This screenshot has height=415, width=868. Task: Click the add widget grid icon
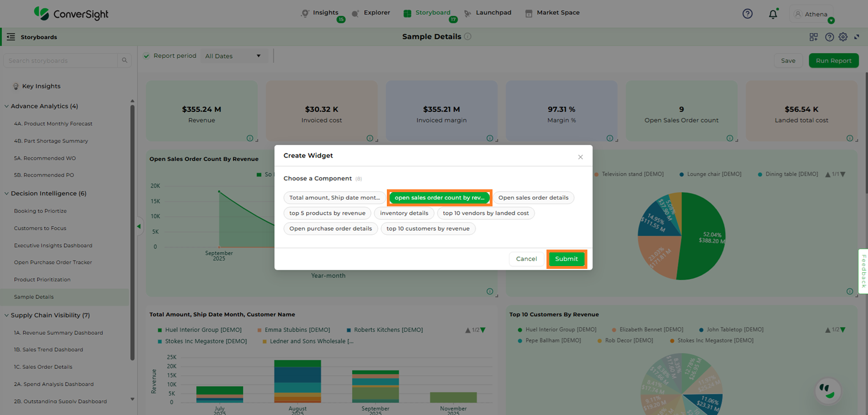pyautogui.click(x=813, y=37)
